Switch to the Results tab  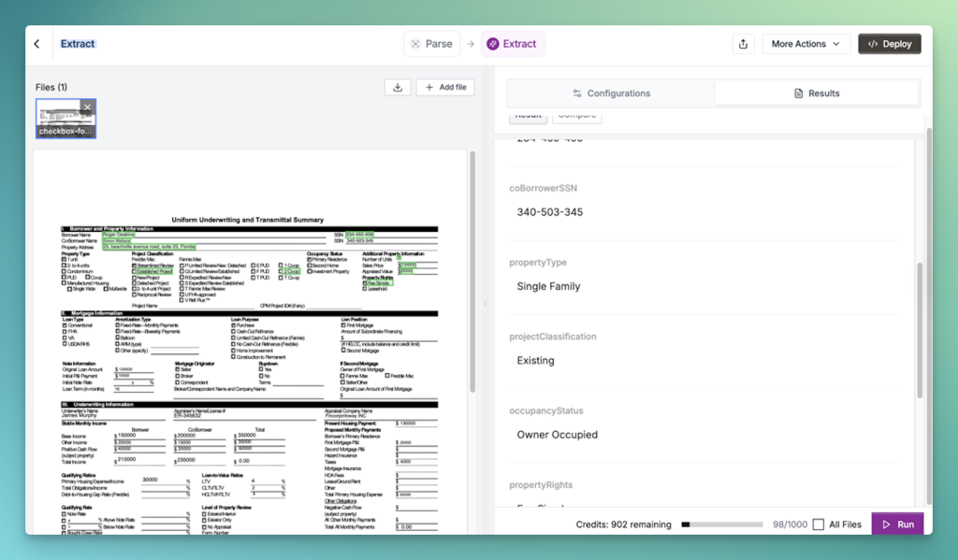[817, 93]
